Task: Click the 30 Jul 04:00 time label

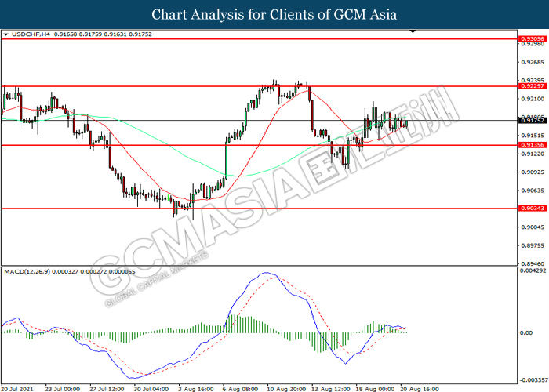Action: click(151, 389)
